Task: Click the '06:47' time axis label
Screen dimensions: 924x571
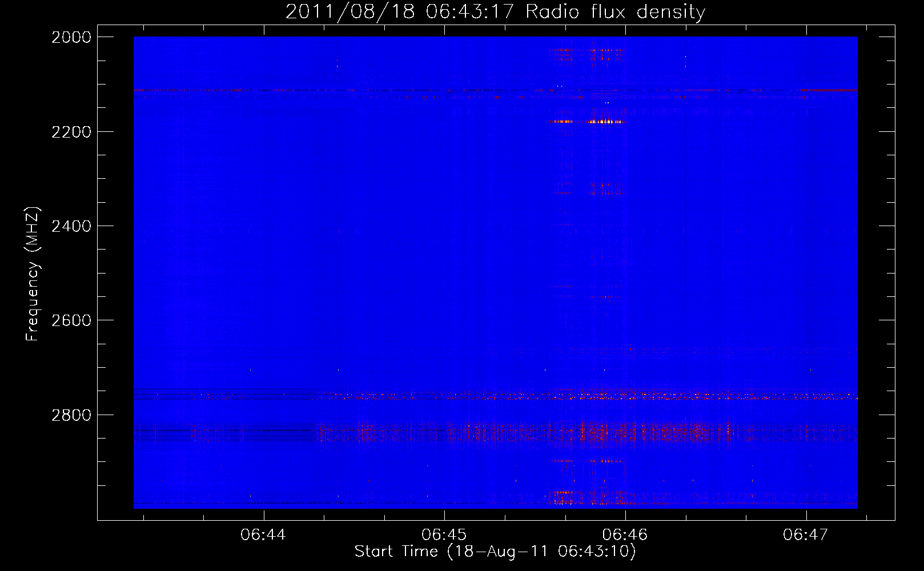Action: click(x=805, y=534)
